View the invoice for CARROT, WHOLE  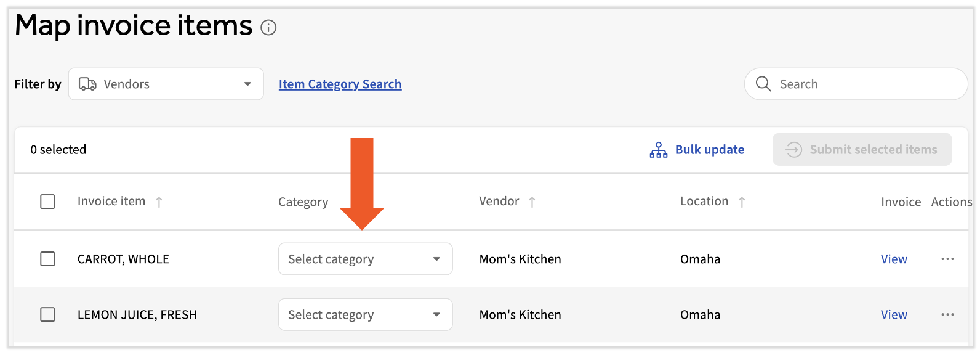pyautogui.click(x=894, y=259)
